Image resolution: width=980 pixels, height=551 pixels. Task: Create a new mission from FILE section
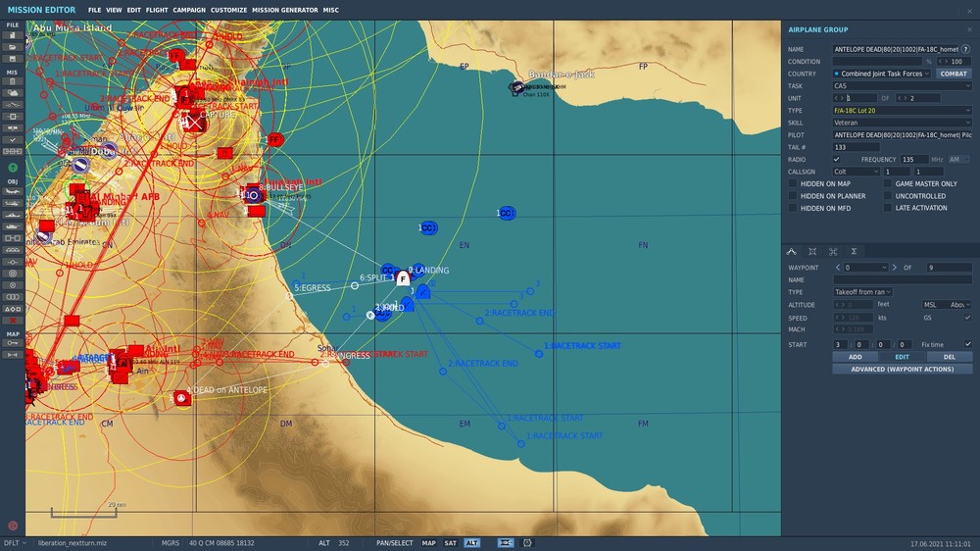click(x=13, y=35)
